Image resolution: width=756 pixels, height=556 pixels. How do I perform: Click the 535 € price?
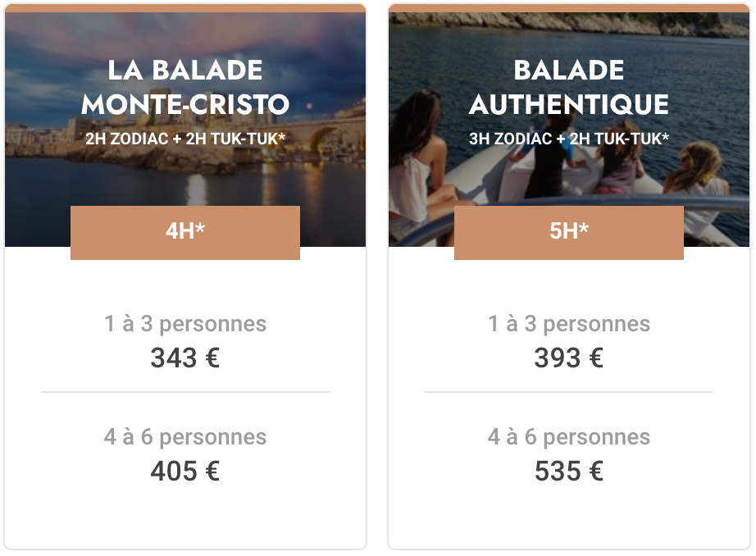coord(569,472)
